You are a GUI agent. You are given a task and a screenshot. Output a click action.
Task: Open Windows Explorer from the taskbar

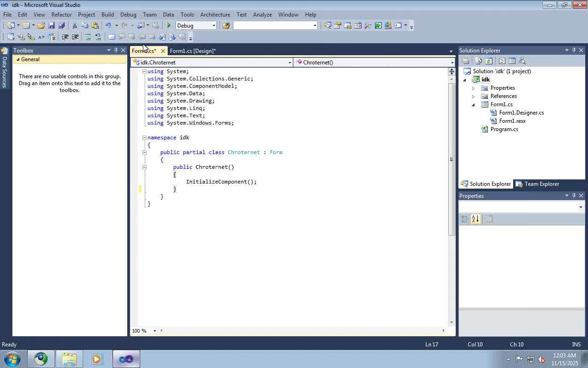[x=69, y=359]
